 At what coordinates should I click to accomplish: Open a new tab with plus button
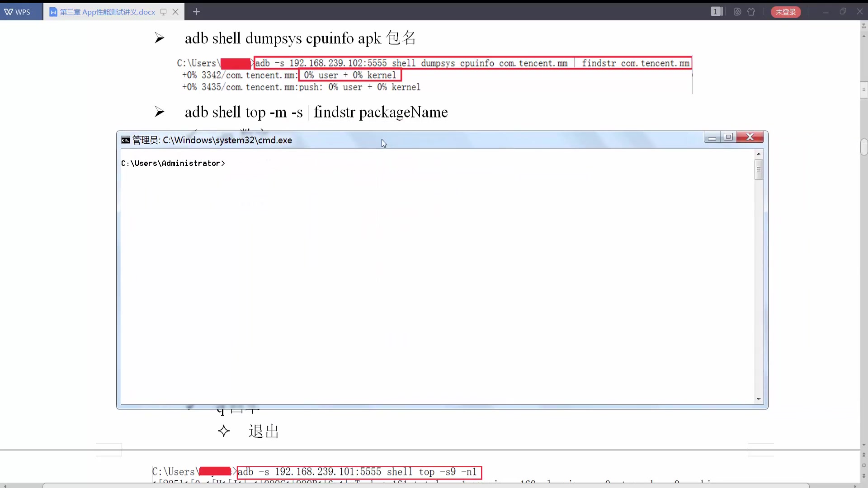(x=196, y=12)
